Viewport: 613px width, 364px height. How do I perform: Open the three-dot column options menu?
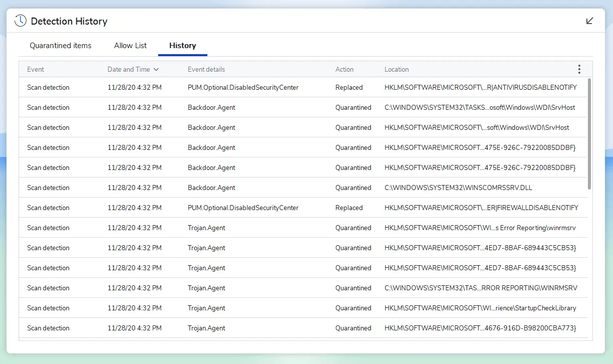(x=579, y=69)
